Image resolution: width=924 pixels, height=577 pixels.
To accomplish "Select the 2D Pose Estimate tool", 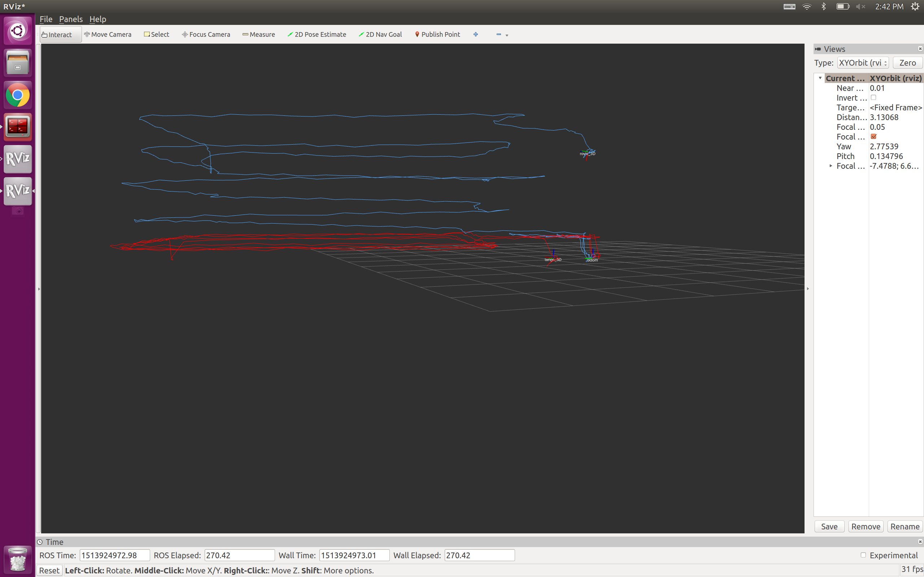I will [317, 34].
